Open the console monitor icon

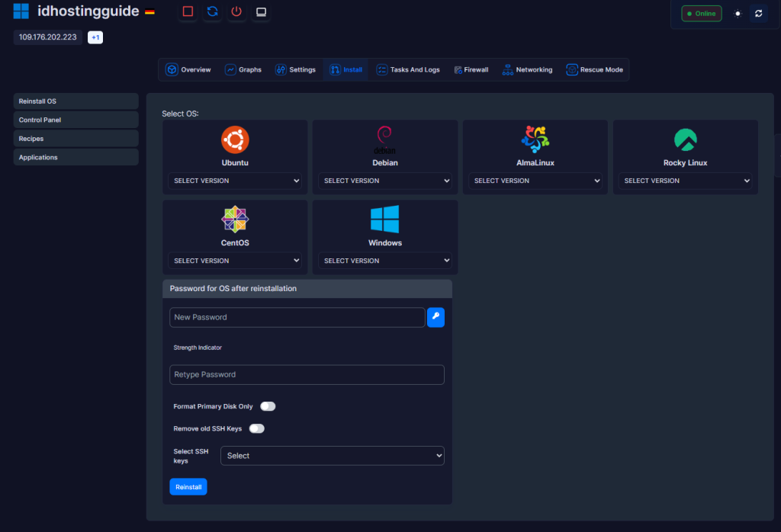(261, 11)
